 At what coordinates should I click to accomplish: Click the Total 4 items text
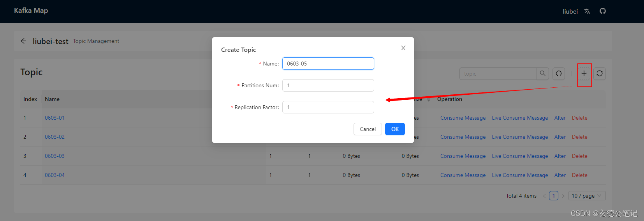(x=521, y=196)
